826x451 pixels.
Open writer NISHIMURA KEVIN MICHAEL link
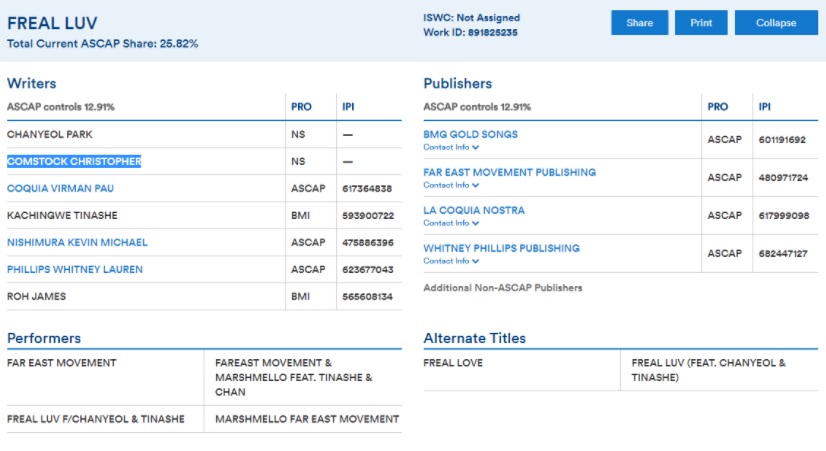[77, 242]
